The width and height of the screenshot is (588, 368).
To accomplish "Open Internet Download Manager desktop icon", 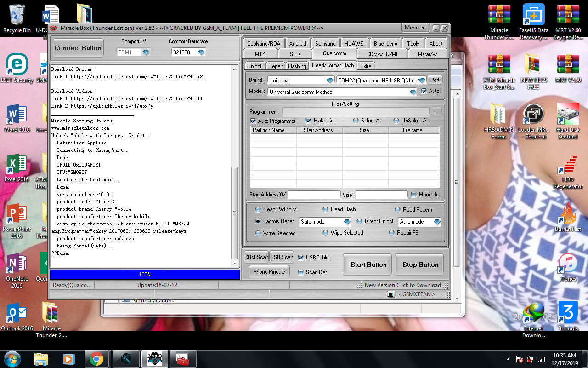I will (534, 320).
